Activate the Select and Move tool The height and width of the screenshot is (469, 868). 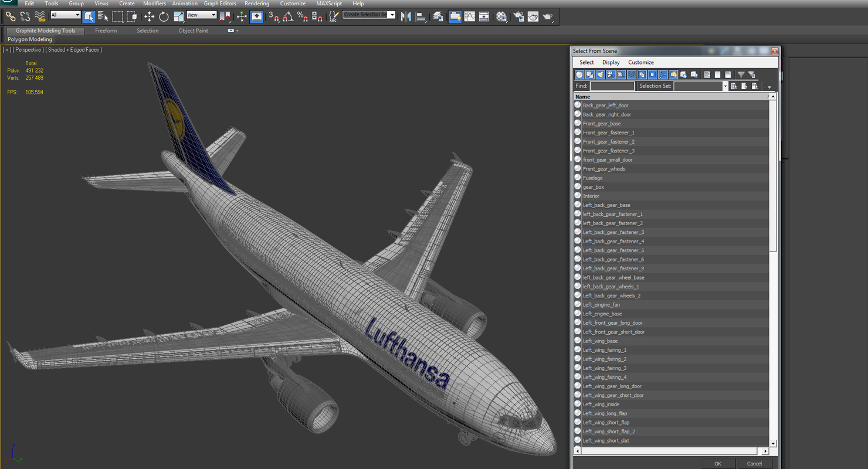click(x=149, y=16)
